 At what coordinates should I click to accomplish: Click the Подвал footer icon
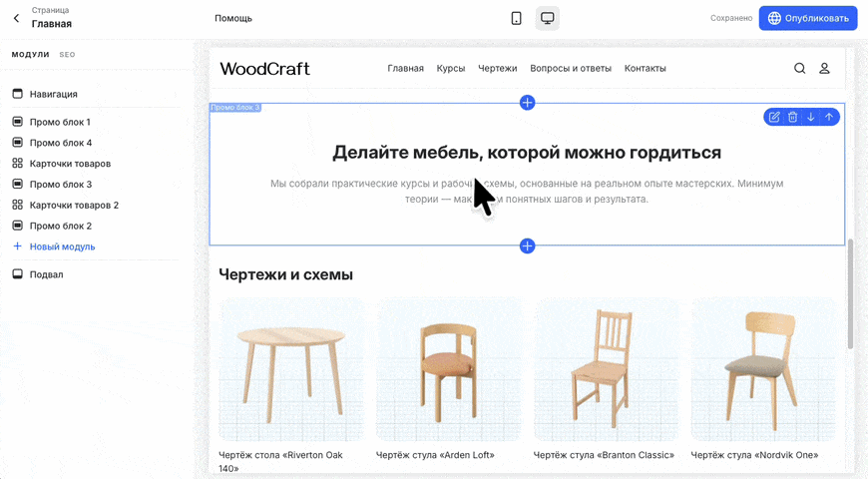click(x=18, y=273)
